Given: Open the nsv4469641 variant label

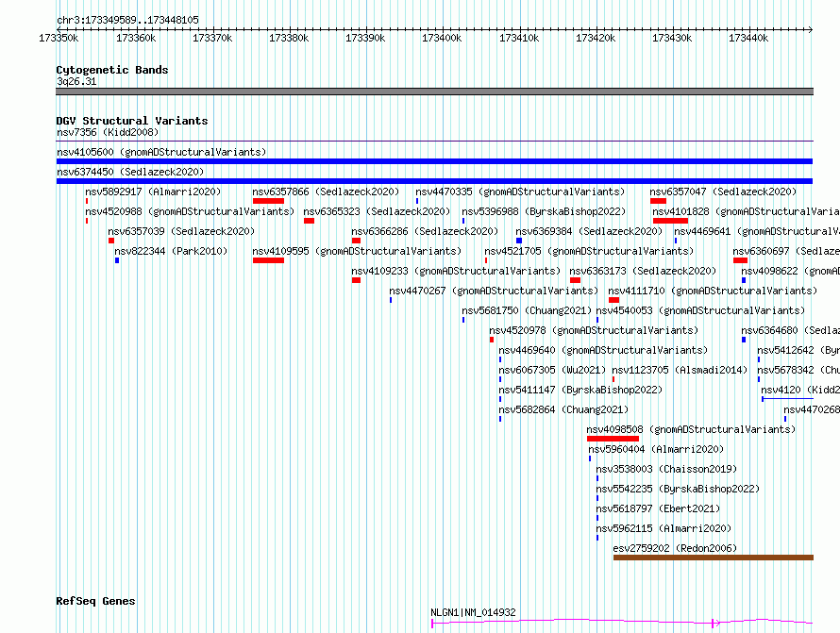Looking at the screenshot, I should click(x=757, y=231).
